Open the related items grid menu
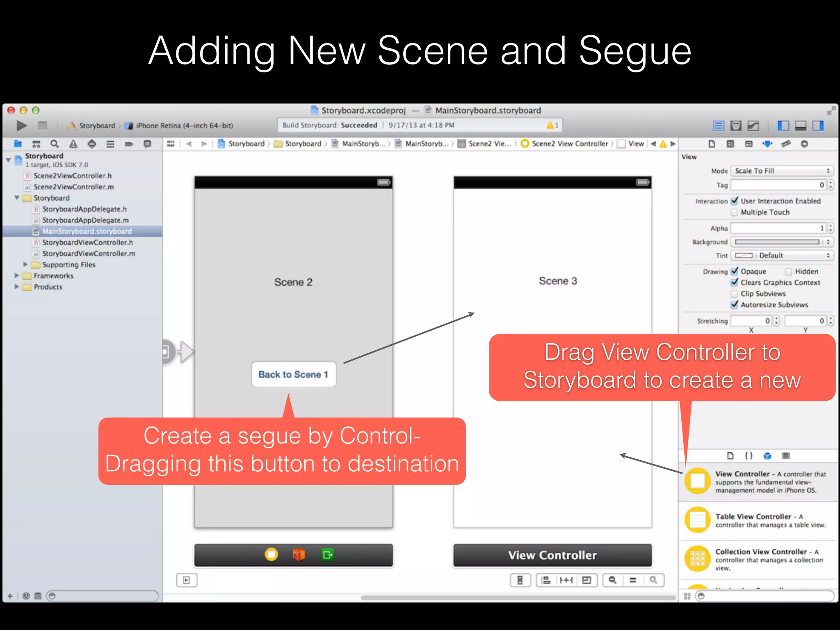The image size is (840, 630). (x=171, y=144)
